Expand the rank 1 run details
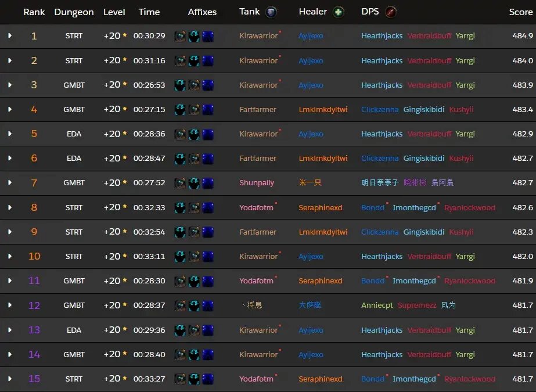This screenshot has width=536, height=392. click(x=9, y=35)
